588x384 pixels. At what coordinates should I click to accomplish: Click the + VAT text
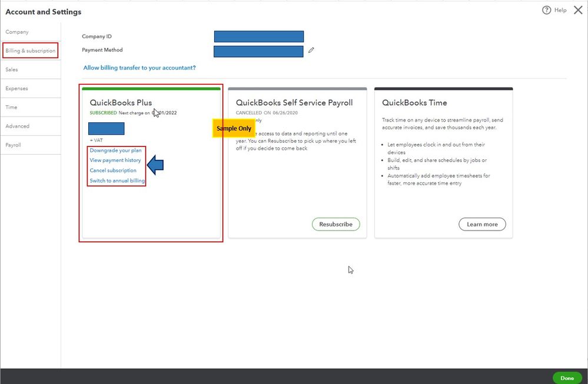[x=96, y=140]
